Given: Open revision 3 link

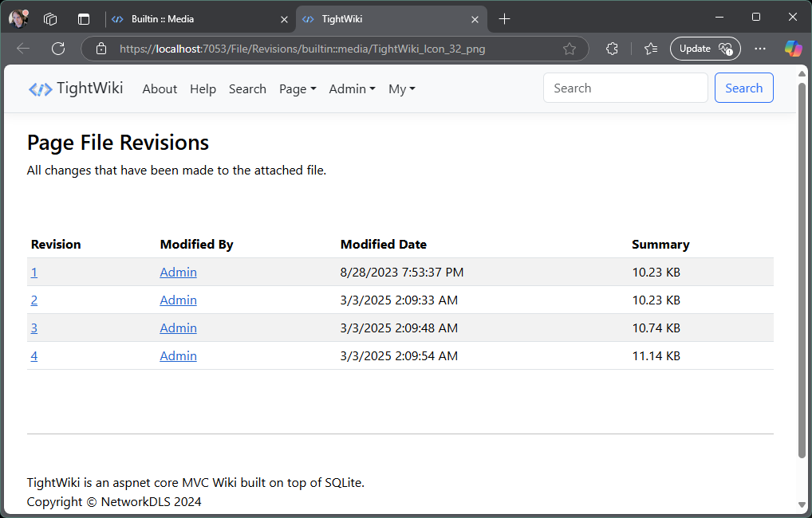Looking at the screenshot, I should (34, 328).
